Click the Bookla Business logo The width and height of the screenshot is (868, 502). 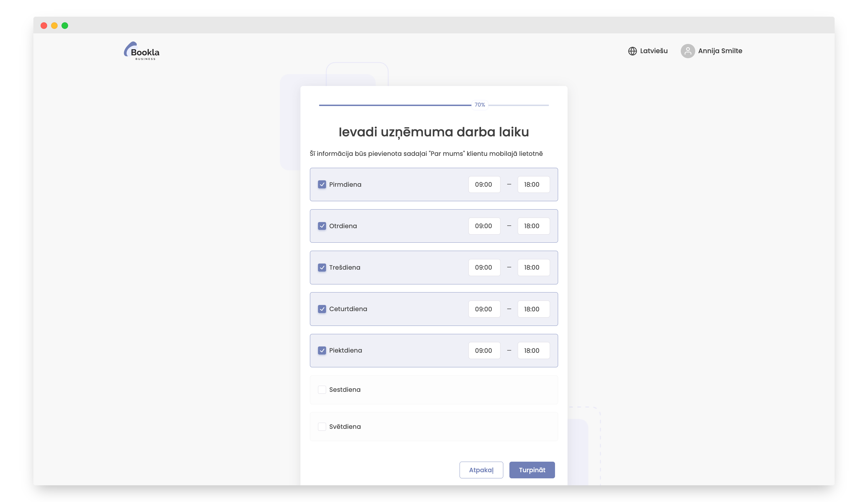point(142,51)
